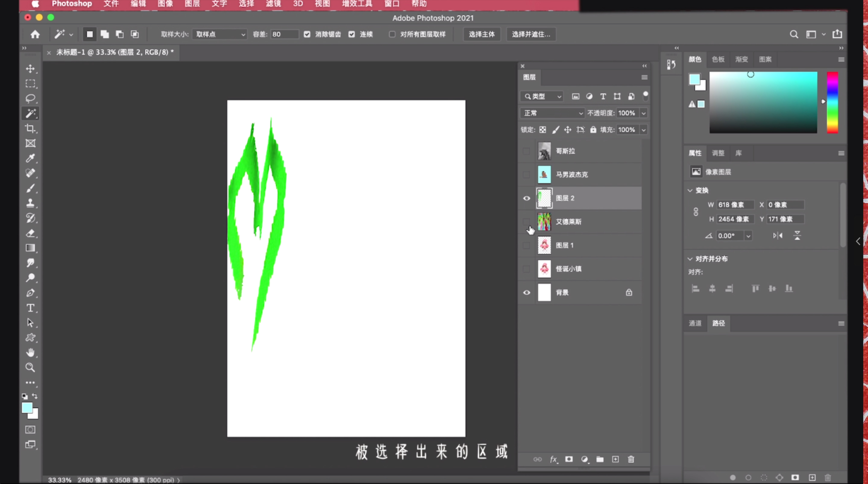
Task: Disable the 连续 contiguous checkbox
Action: 352,34
